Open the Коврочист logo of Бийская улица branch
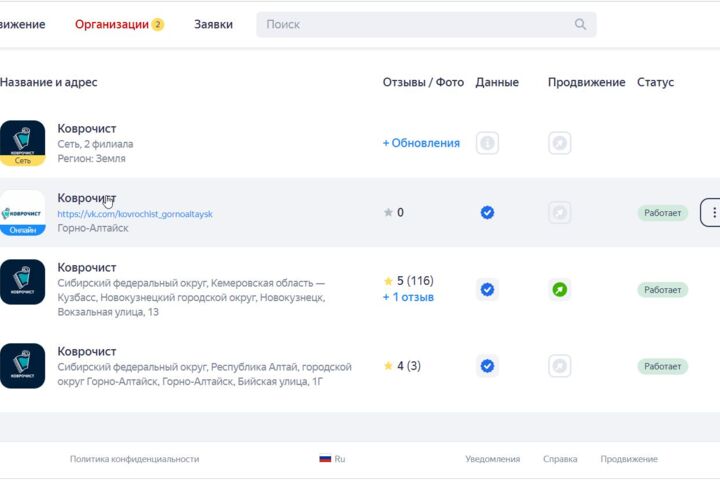Viewport: 720px width, 480px height. pyautogui.click(x=22, y=366)
